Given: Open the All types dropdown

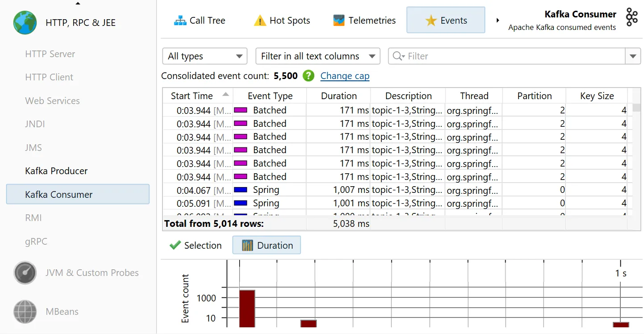Looking at the screenshot, I should pos(204,56).
